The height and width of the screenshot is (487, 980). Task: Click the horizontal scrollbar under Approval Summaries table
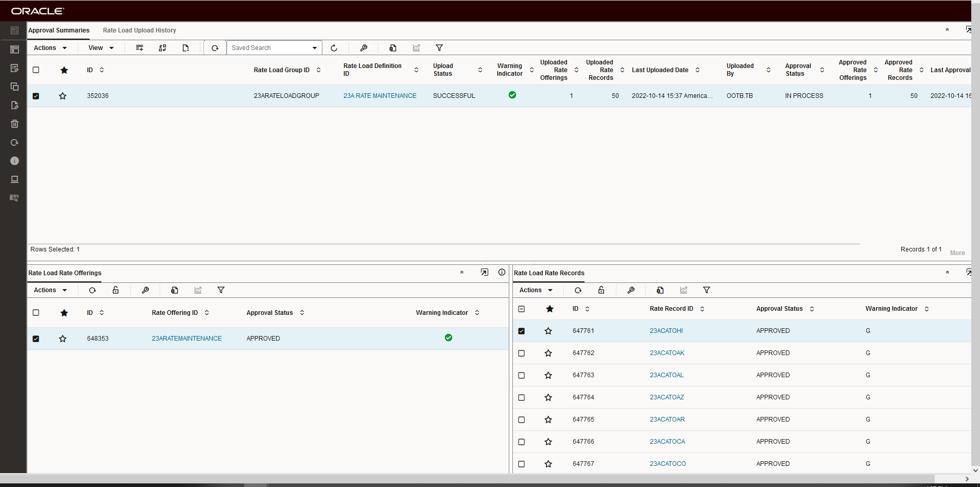point(443,244)
